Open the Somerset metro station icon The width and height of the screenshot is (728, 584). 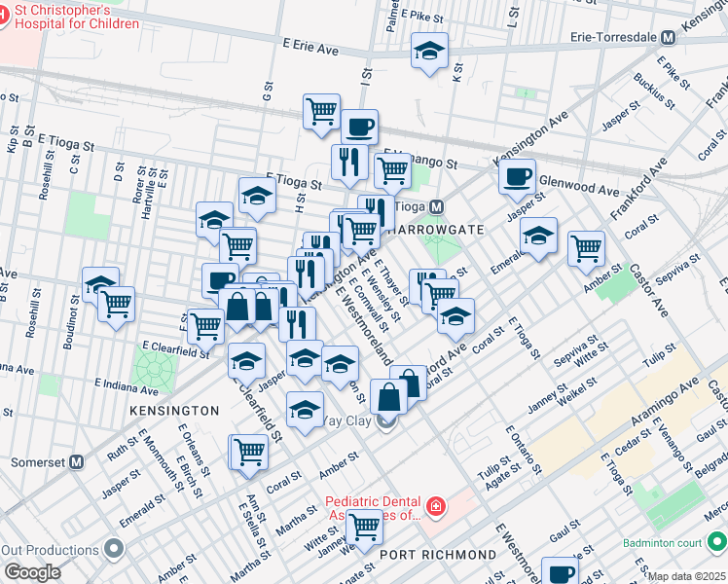(x=77, y=462)
